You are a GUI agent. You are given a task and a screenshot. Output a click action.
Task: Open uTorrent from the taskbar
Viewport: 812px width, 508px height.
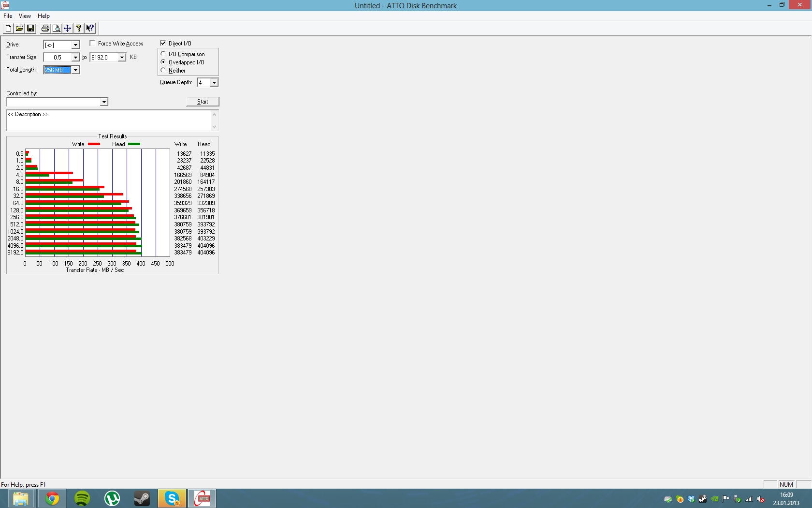click(x=112, y=498)
